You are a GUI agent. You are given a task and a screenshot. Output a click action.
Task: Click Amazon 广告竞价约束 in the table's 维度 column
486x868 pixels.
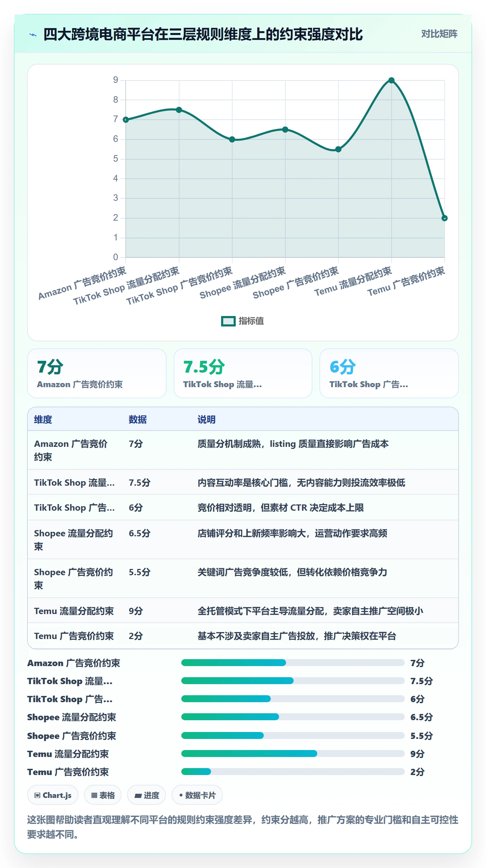(71, 450)
